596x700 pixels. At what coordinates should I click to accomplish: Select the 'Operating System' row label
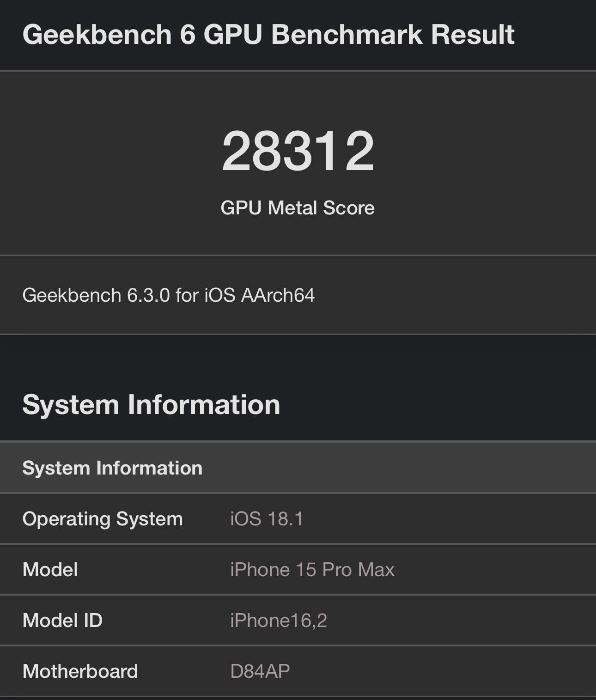pos(103,519)
